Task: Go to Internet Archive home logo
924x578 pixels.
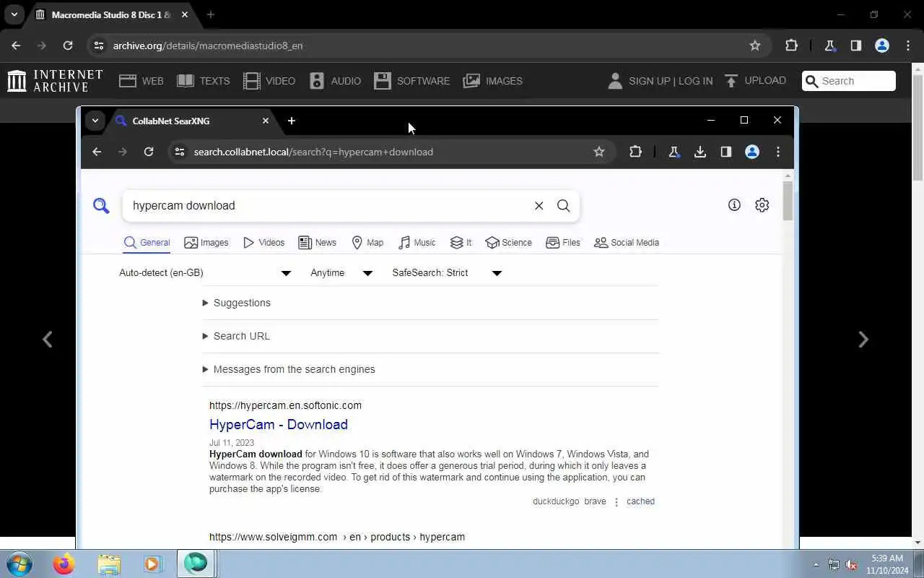Action: tap(55, 81)
